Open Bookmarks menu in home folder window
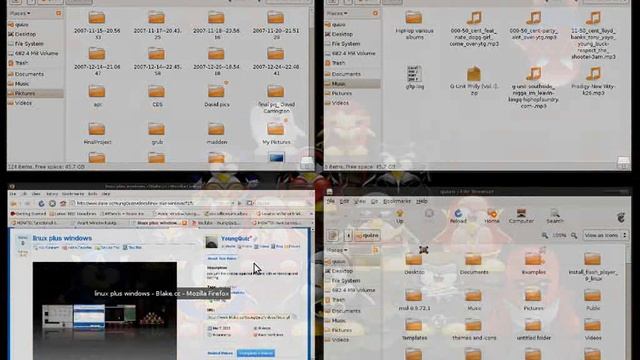 point(397,201)
